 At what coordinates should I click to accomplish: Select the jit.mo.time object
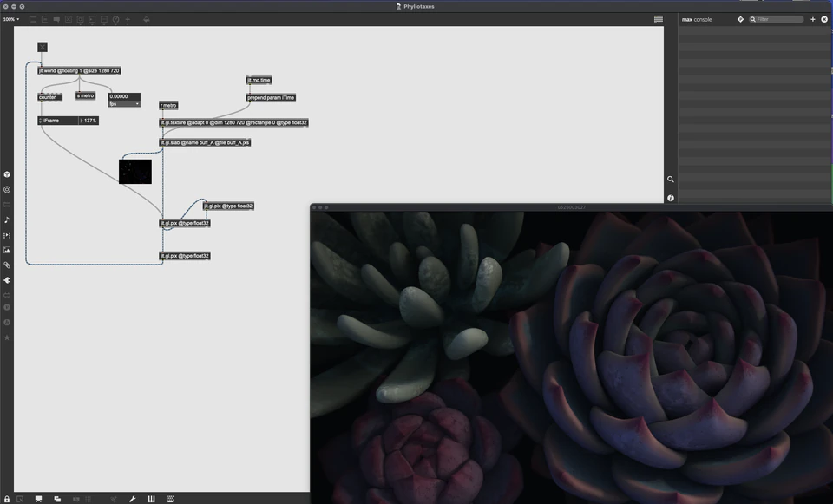point(259,80)
